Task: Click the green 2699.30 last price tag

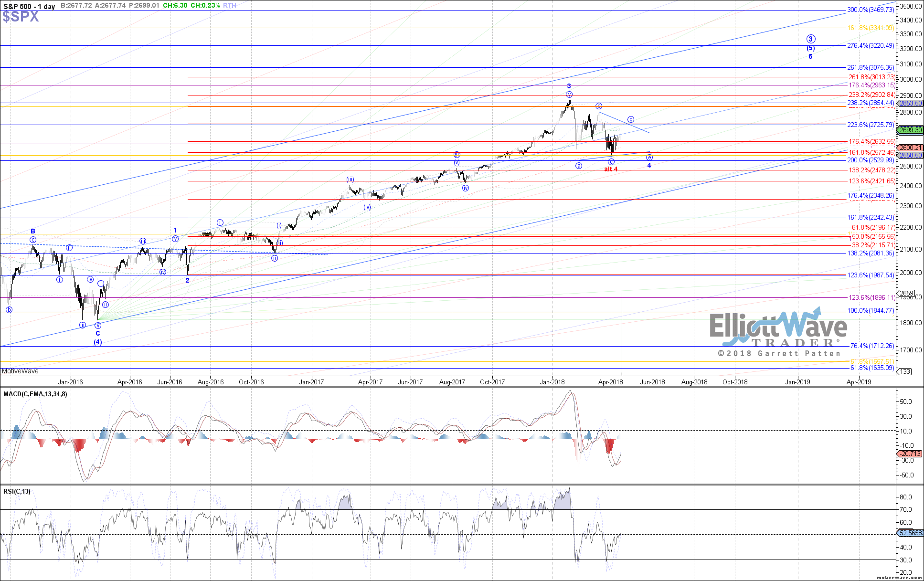Action: pyautogui.click(x=910, y=130)
